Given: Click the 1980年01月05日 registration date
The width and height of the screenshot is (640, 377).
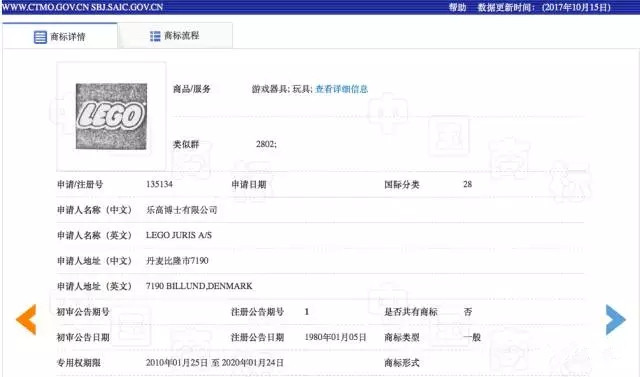Looking at the screenshot, I should [336, 337].
